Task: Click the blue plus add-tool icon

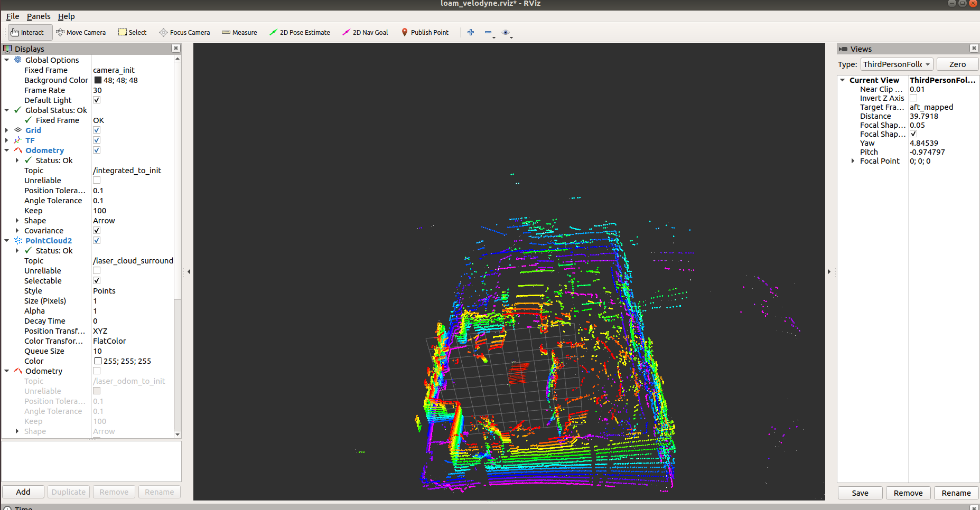Action: point(471,32)
